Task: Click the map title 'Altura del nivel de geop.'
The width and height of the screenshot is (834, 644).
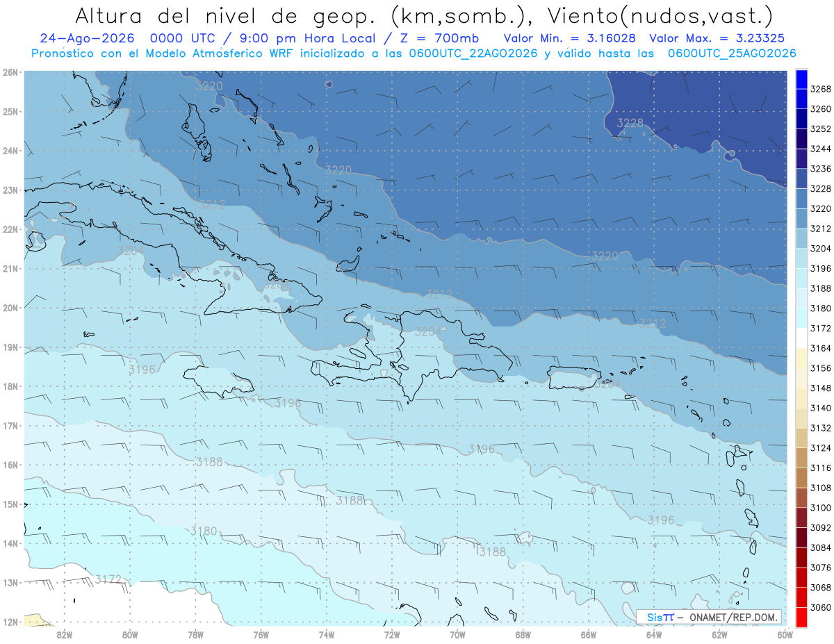Action: (227, 15)
